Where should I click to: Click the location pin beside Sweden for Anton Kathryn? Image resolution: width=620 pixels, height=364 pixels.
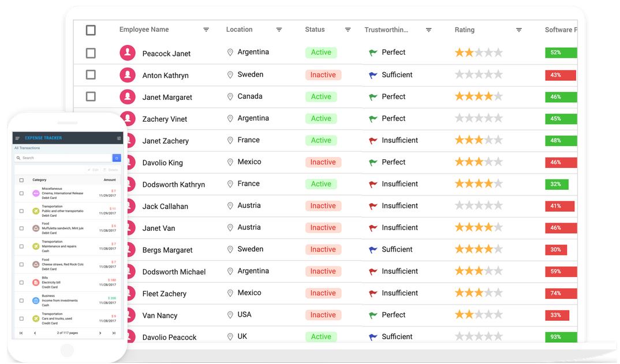coord(230,74)
